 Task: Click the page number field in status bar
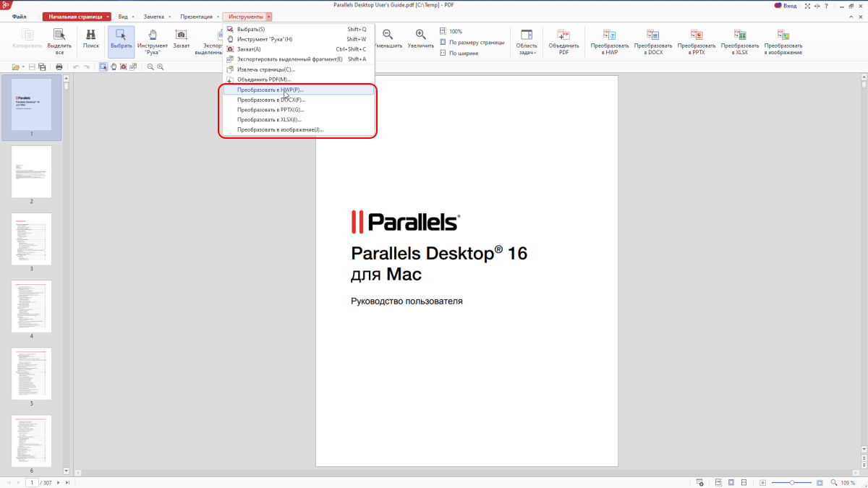point(33,482)
